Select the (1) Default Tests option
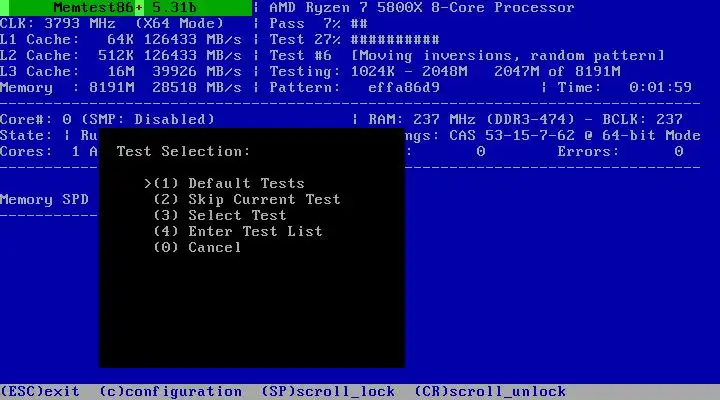 tap(229, 183)
